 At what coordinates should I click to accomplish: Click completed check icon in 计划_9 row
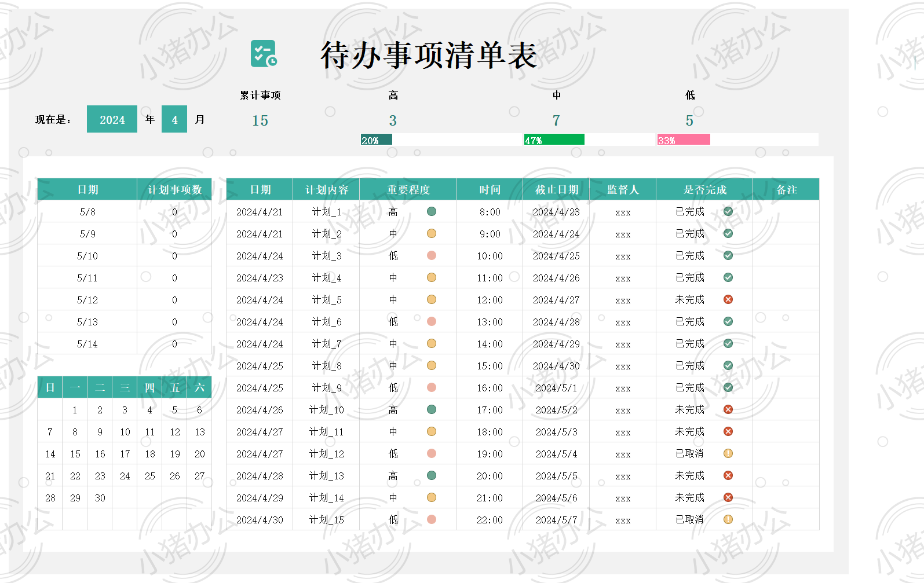tap(728, 387)
